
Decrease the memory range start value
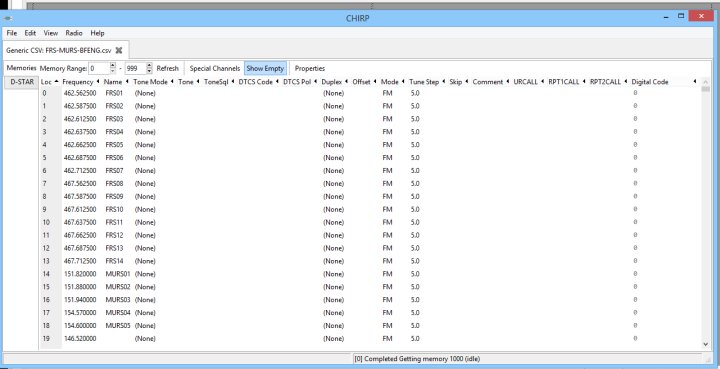112,71
